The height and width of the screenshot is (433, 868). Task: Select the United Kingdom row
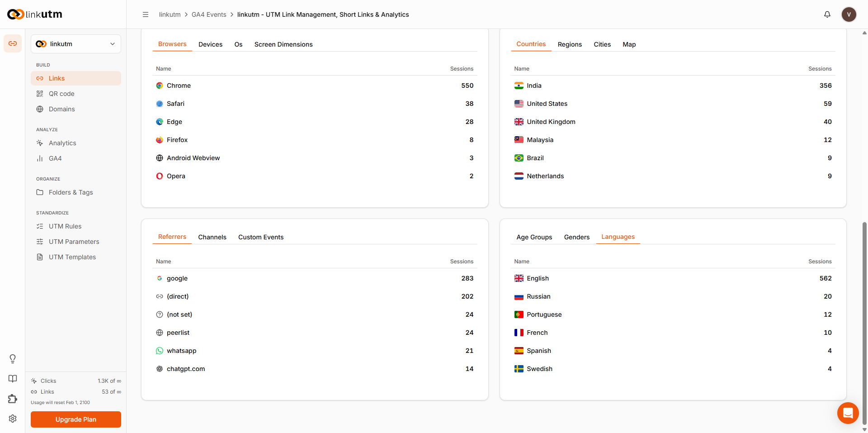pos(673,122)
